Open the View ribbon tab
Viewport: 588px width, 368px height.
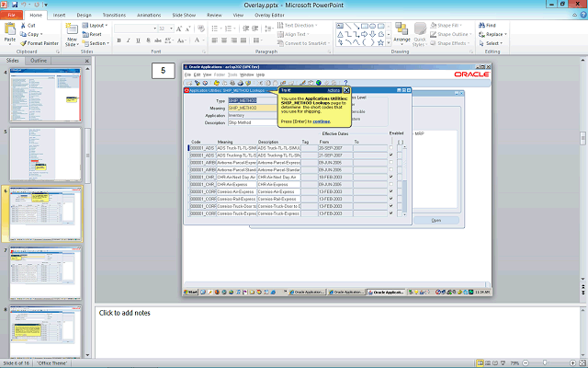tap(238, 15)
